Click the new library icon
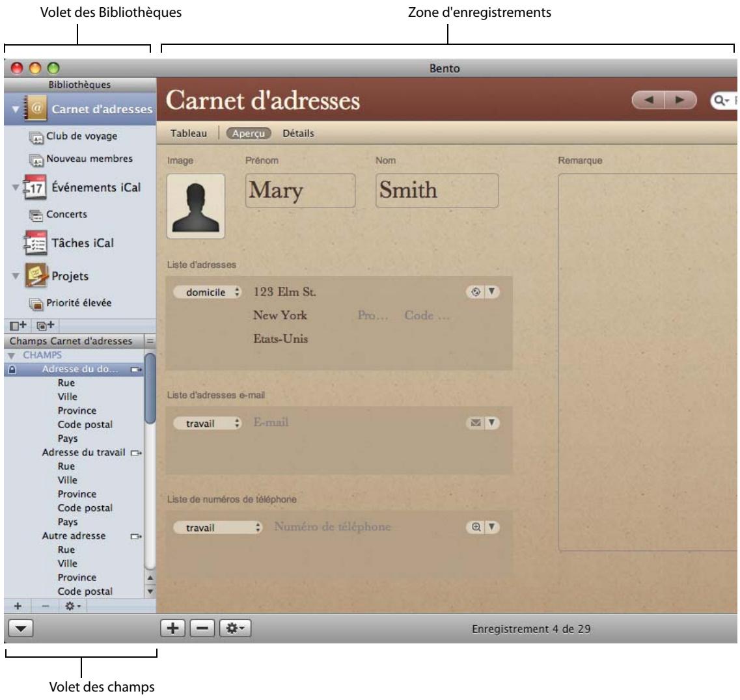This screenshot has width=740, height=700. coord(18,325)
